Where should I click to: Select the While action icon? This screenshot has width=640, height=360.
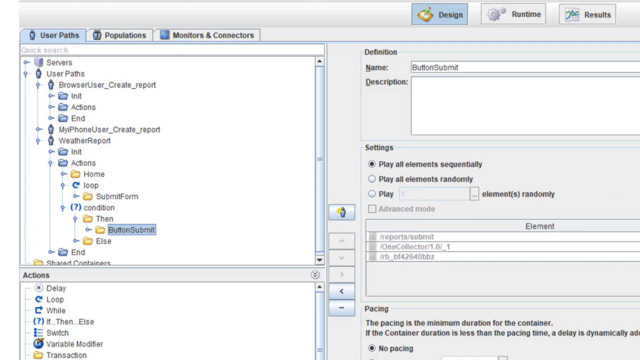pos(39,310)
